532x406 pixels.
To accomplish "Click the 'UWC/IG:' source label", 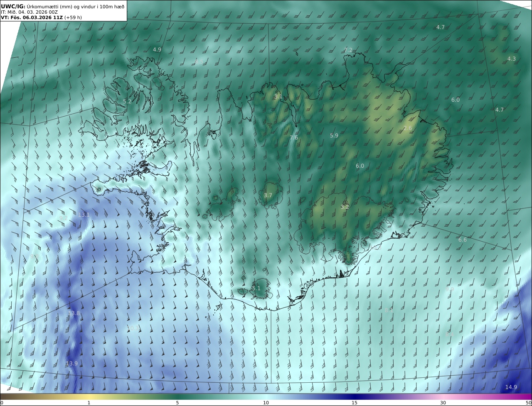I will coord(13,6).
